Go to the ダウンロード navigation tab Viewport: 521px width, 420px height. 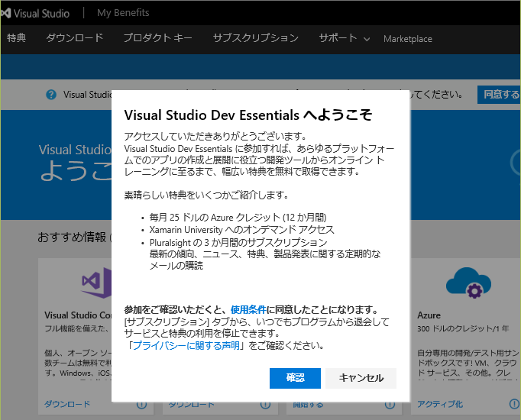pos(75,38)
